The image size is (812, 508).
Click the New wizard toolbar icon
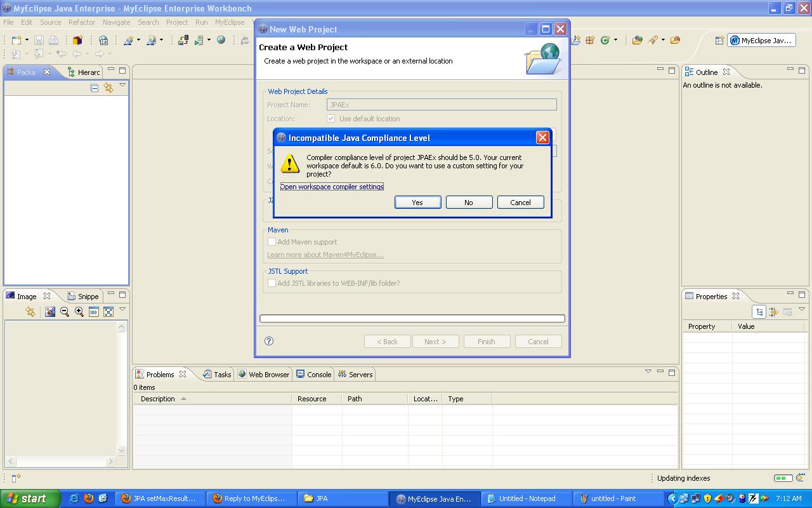[x=16, y=40]
